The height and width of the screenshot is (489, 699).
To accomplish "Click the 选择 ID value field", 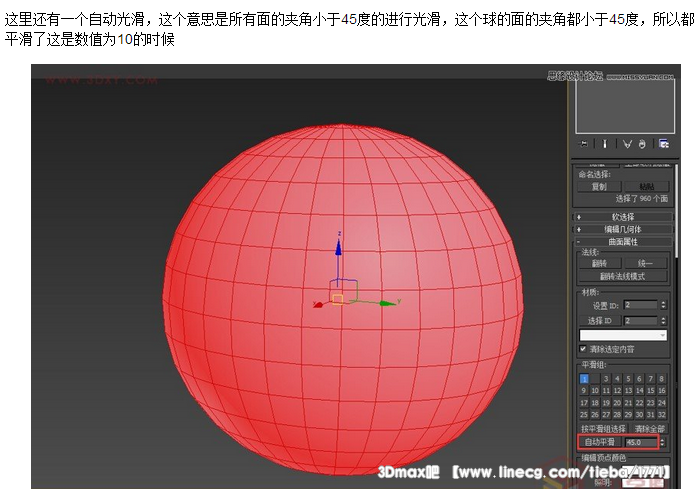I will [641, 321].
